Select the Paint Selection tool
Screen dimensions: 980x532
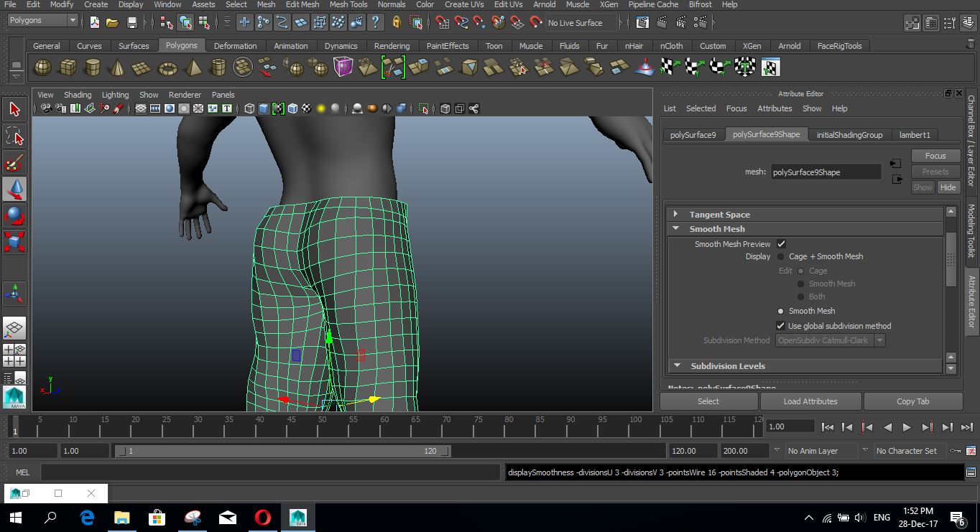[14, 163]
